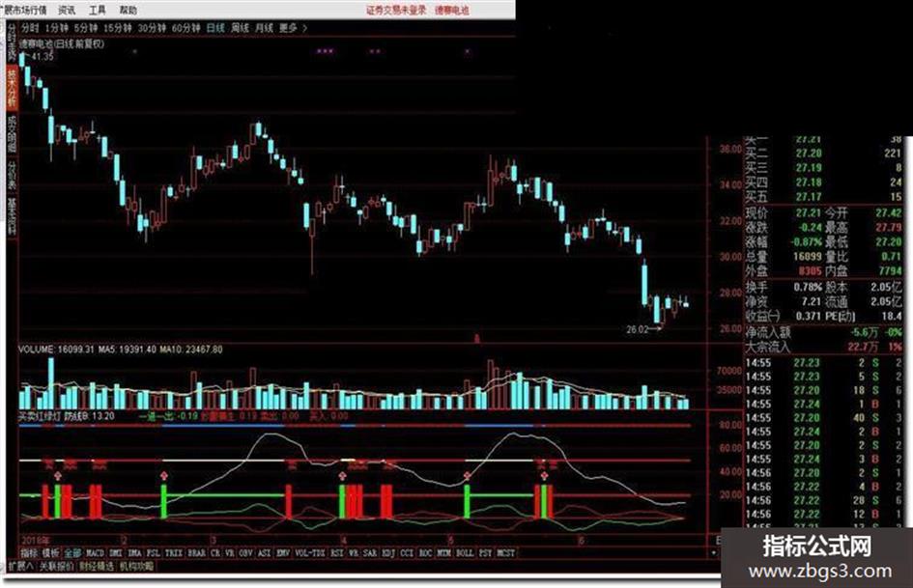
Task: Click the 德赛电池 stock name in title bar
Action: 452,10
